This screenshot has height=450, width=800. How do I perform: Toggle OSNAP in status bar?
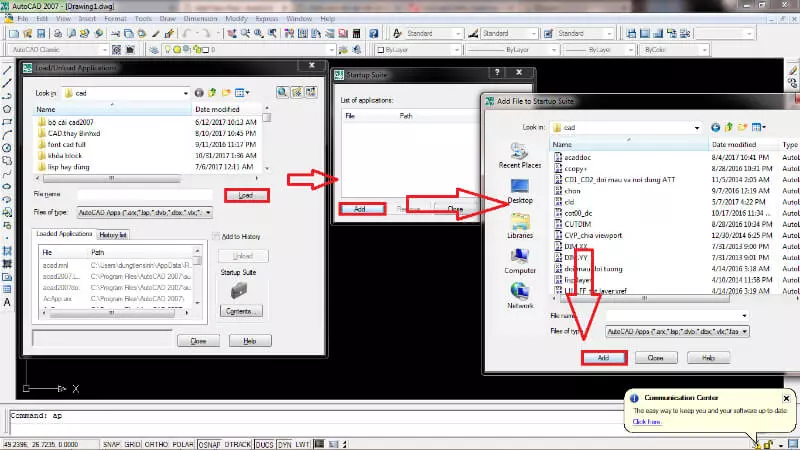[x=210, y=444]
